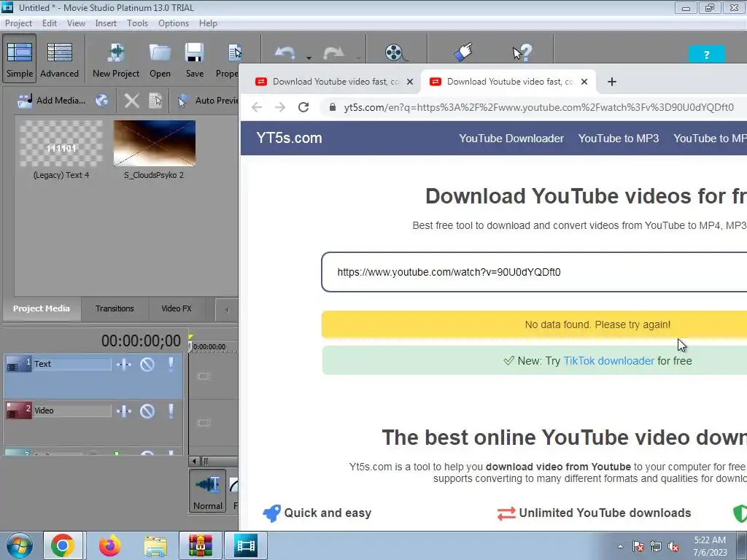Open the redo history dropdown arrow

click(357, 58)
